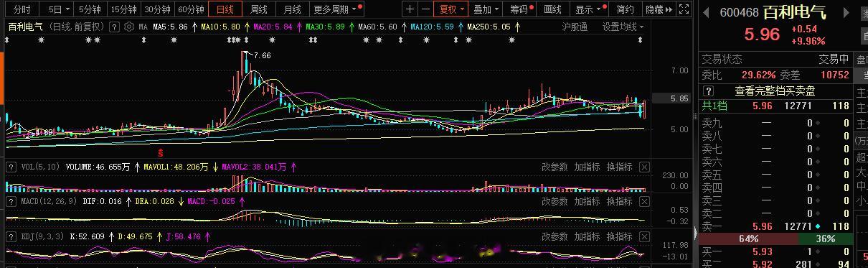
Task: Switch to 60分钟 period
Action: point(191,9)
